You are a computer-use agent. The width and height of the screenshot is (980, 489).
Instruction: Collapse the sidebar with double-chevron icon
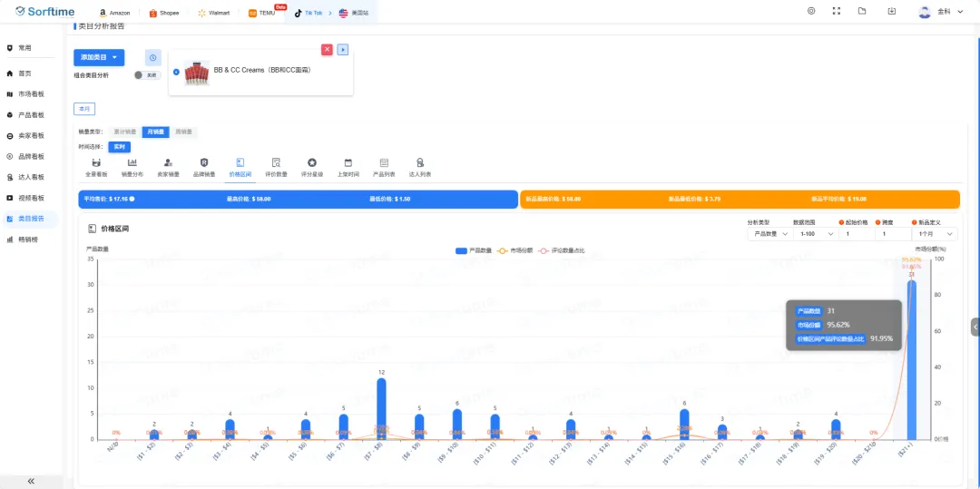point(31,481)
